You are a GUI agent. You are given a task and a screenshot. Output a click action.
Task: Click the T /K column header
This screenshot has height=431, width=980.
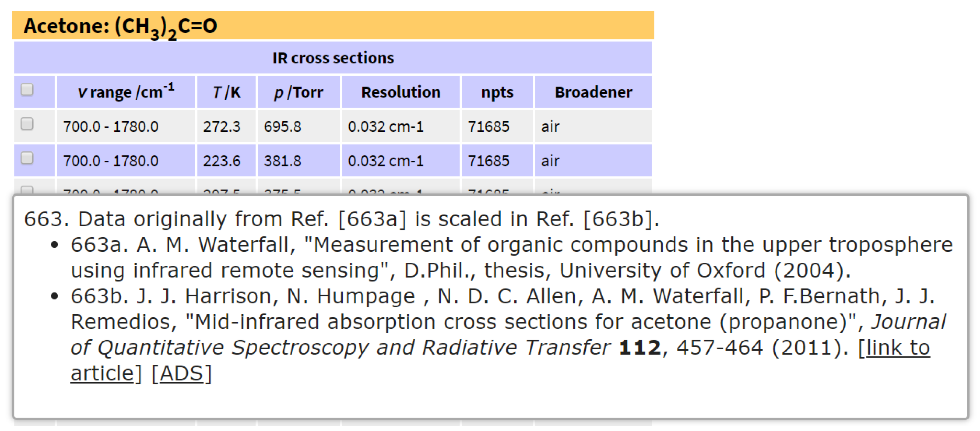coord(226,92)
